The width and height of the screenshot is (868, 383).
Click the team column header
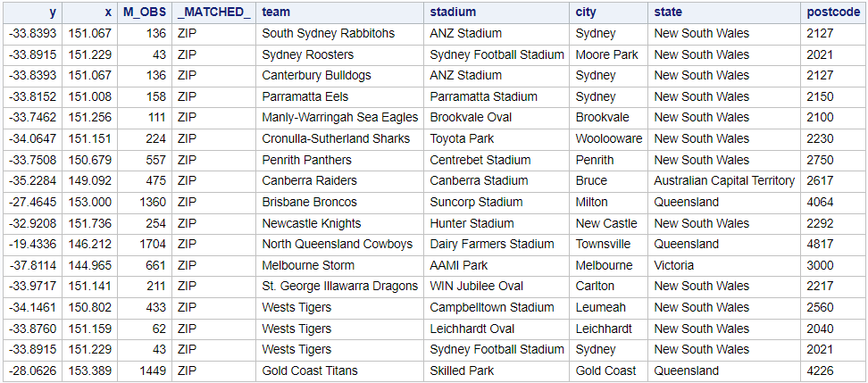[277, 12]
